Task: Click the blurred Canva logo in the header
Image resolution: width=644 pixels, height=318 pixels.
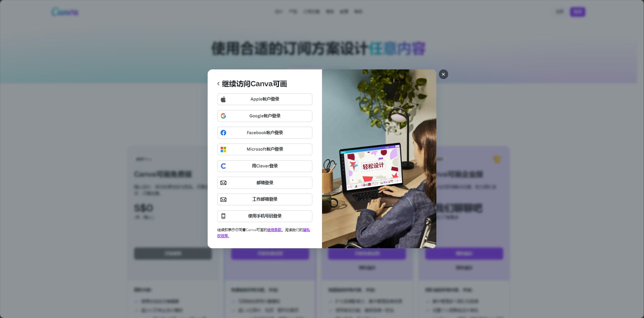Action: tap(65, 12)
